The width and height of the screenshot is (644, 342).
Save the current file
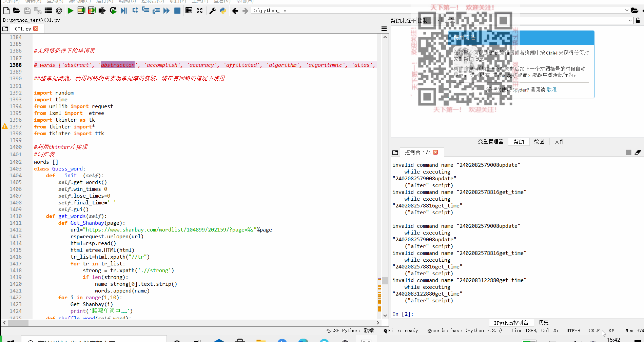(x=27, y=11)
